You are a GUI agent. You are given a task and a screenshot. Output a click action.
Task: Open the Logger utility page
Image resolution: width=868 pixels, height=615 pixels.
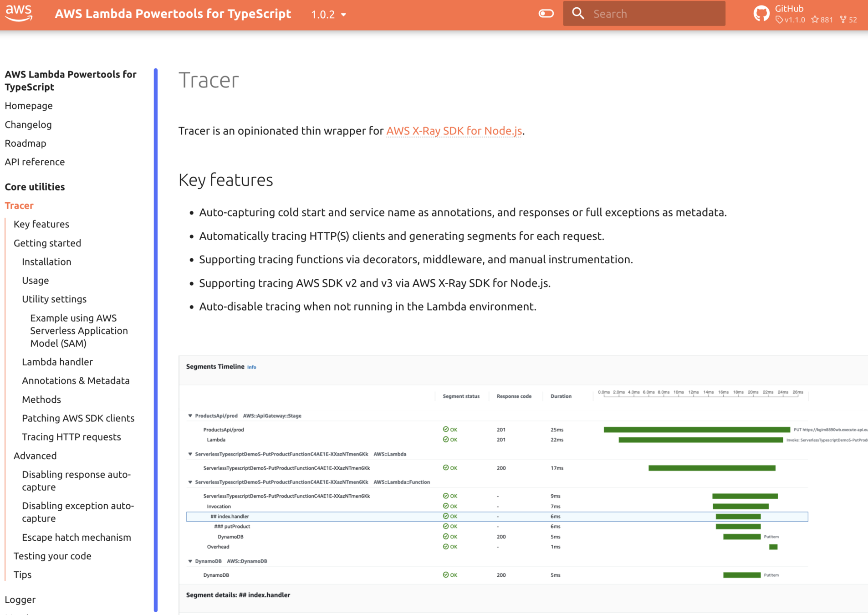pyautogui.click(x=20, y=600)
